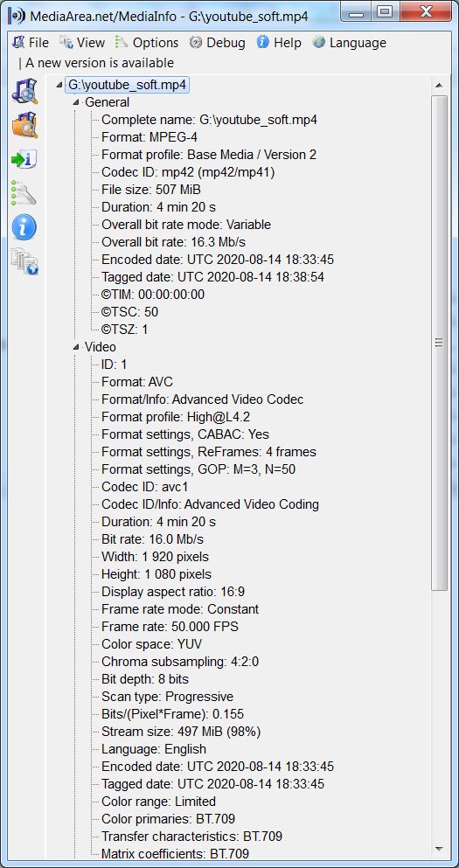Select the G:\youtube_soft.mp4 tree root
Viewport: 459px width, 868px height.
coord(128,86)
